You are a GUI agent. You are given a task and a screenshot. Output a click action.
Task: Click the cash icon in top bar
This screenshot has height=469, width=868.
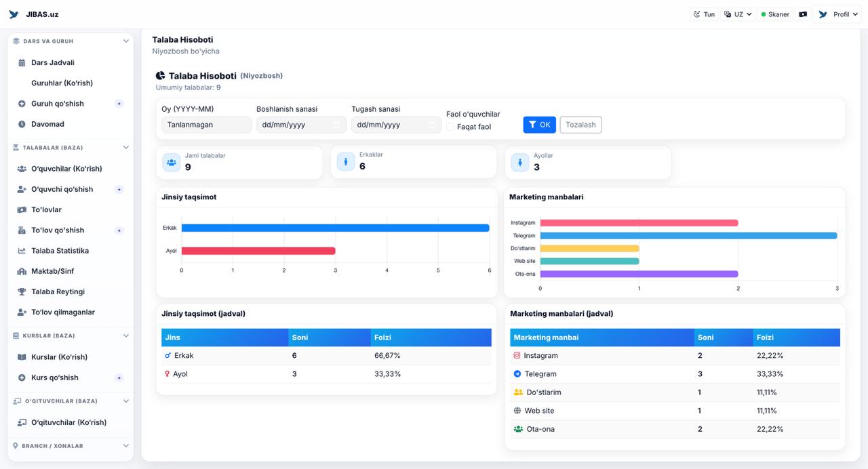[803, 14]
